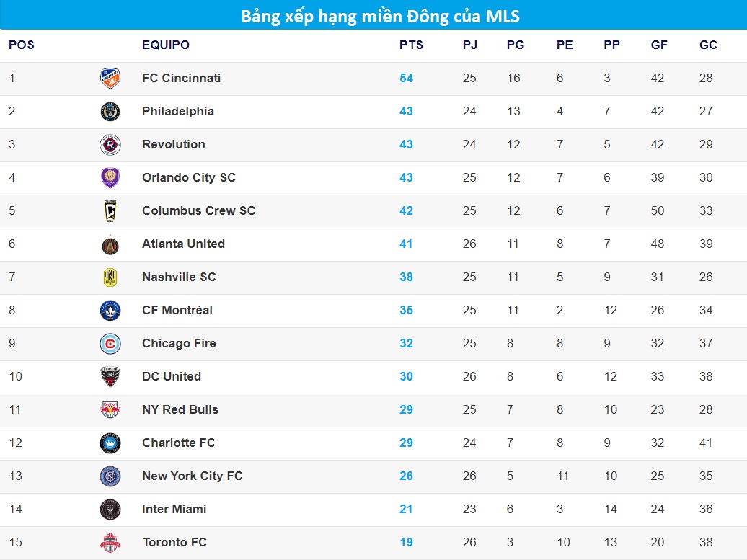Image resolution: width=747 pixels, height=560 pixels.
Task: Click the Nashville SC yellow logo
Action: pos(110,277)
